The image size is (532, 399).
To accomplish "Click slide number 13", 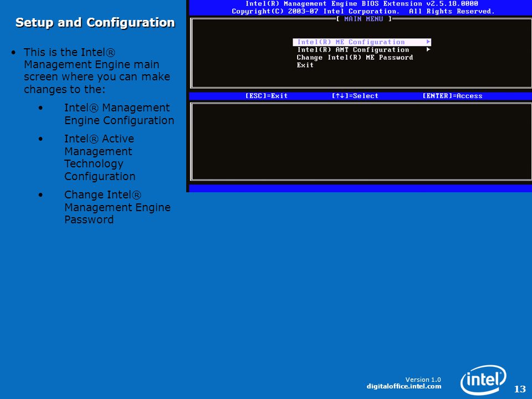I will [520, 389].
